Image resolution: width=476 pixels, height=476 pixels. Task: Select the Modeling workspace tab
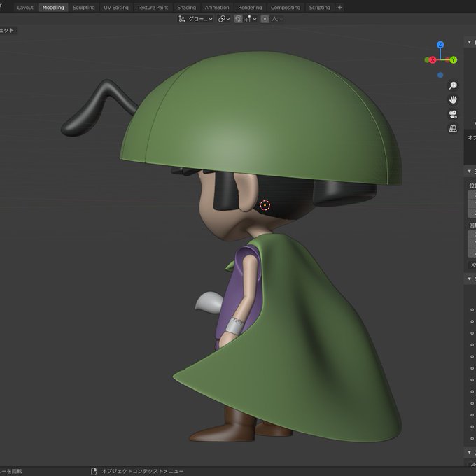click(x=53, y=8)
